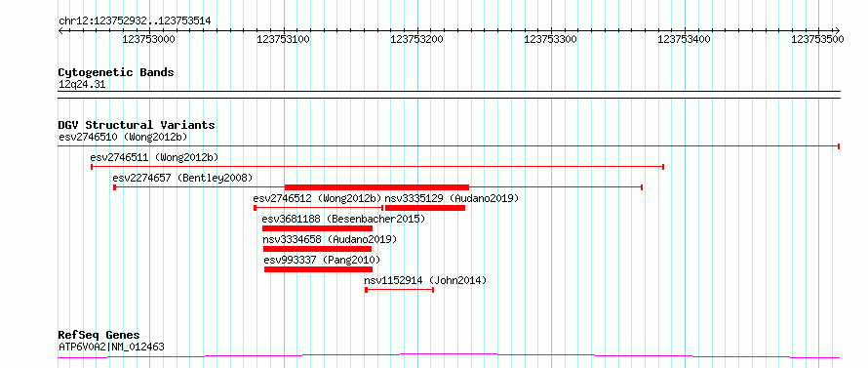868x368 pixels.
Task: Click the DGV Structural Variants track title
Action: pyautogui.click(x=137, y=125)
